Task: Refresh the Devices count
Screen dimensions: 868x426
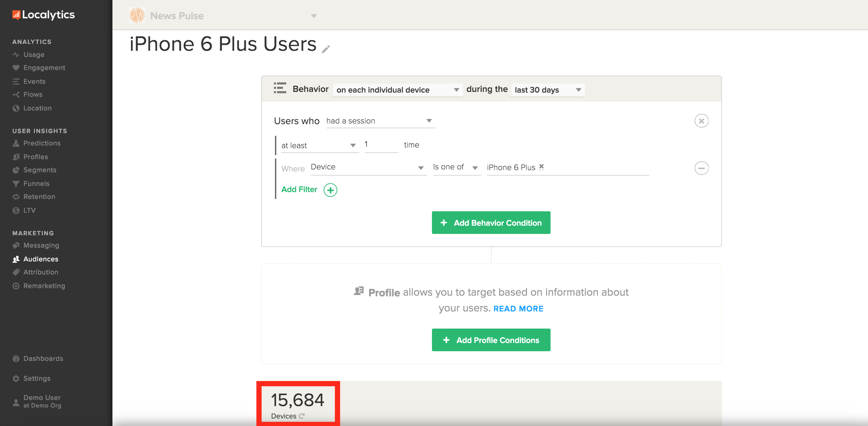Action: (x=302, y=416)
